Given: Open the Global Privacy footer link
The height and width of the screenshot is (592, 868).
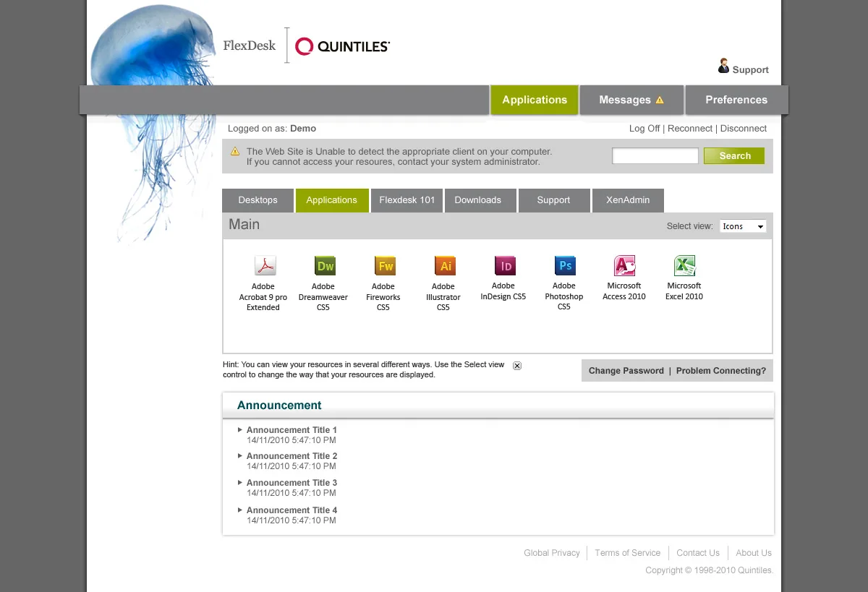Looking at the screenshot, I should [552, 553].
